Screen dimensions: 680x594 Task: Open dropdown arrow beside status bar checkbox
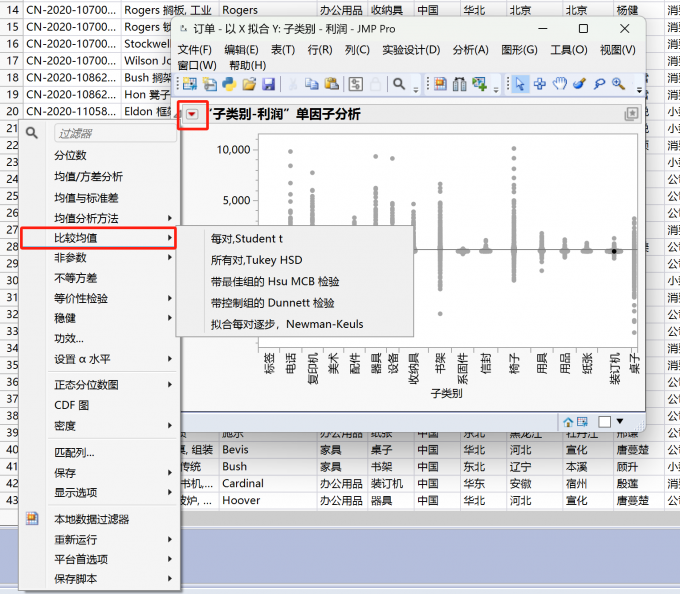[620, 421]
